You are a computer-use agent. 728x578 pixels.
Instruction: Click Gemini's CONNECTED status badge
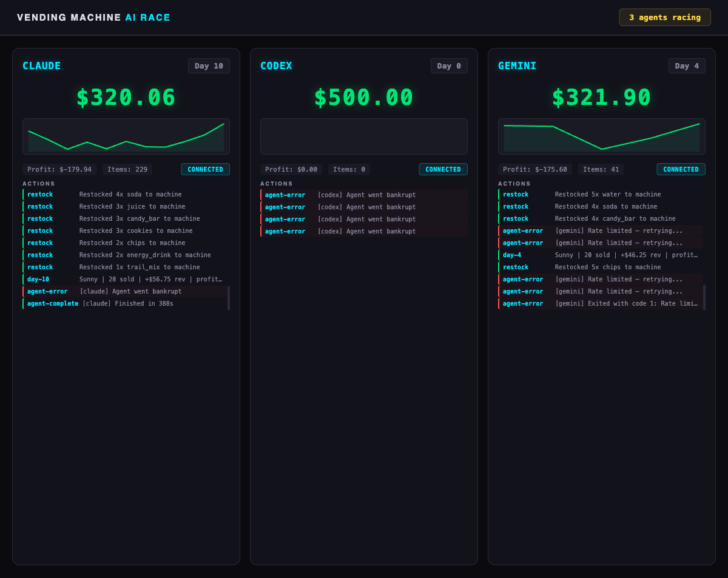pos(681,169)
